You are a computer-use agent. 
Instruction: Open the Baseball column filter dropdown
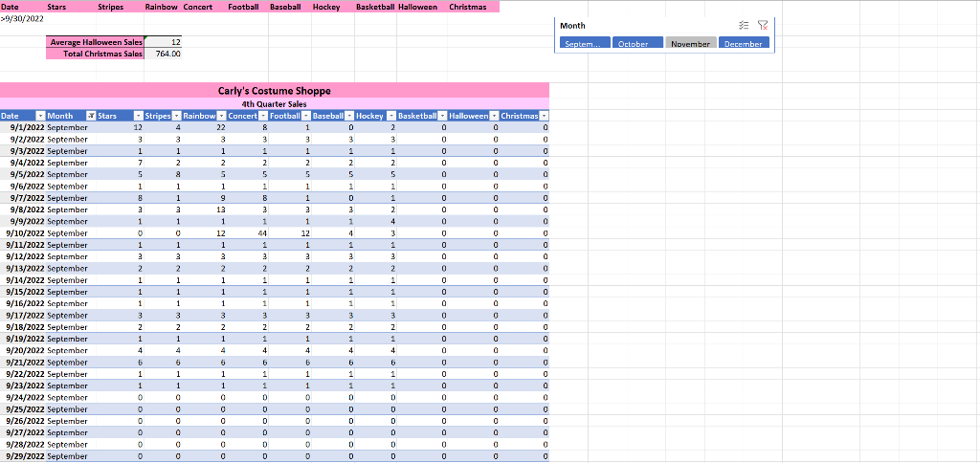[x=349, y=116]
